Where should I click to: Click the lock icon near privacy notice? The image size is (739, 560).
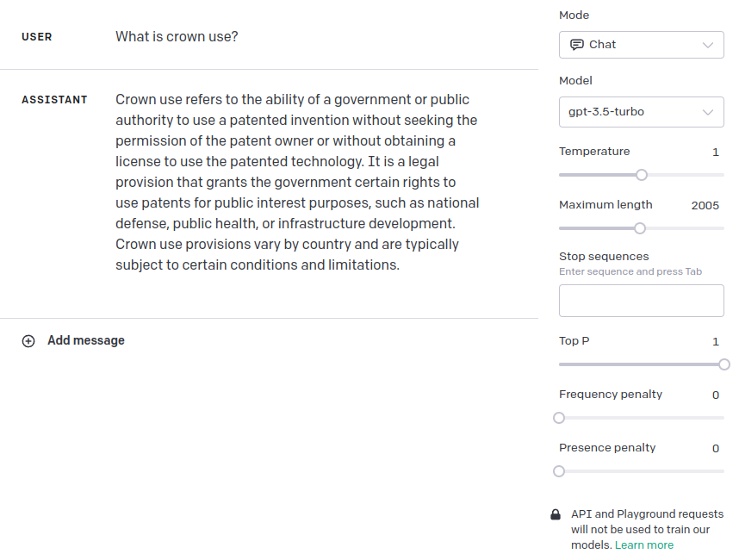[556, 514]
